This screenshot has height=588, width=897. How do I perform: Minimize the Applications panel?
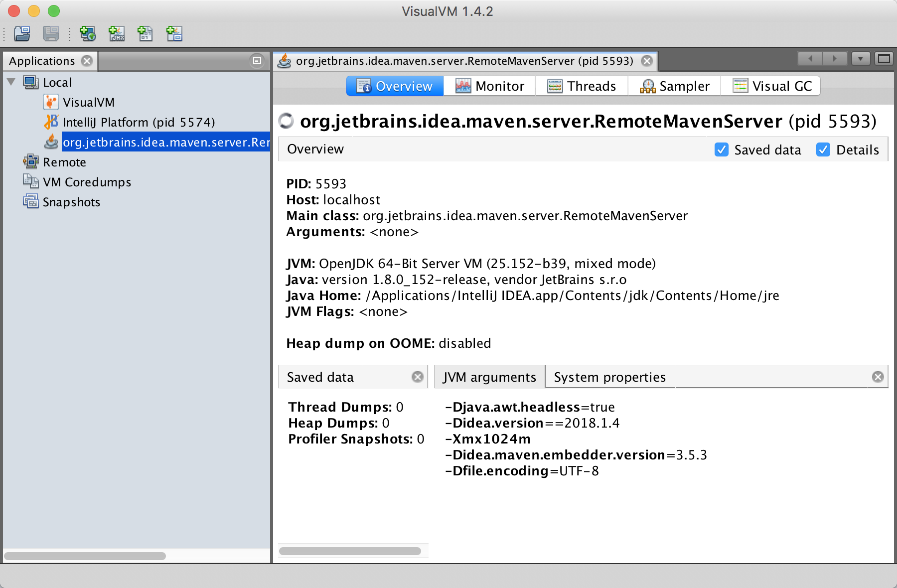tap(257, 61)
